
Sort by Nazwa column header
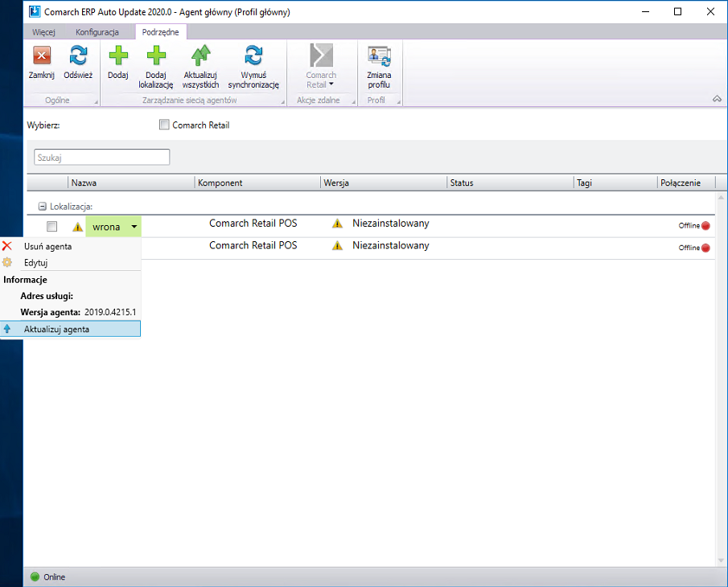point(131,183)
